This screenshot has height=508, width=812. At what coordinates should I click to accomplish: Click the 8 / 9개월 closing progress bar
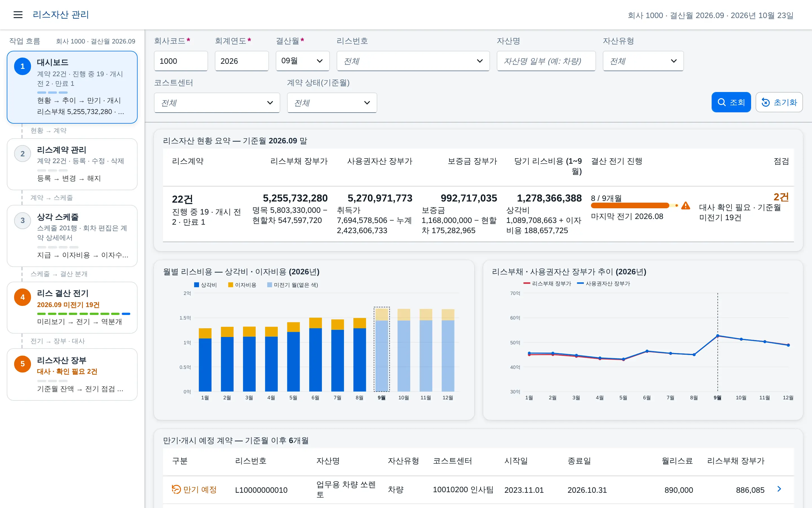point(634,206)
